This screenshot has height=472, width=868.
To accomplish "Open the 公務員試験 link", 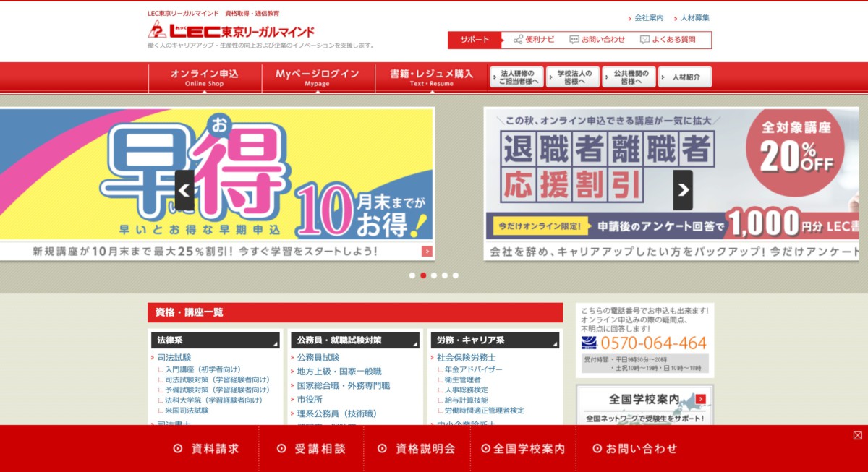I will click(x=318, y=357).
